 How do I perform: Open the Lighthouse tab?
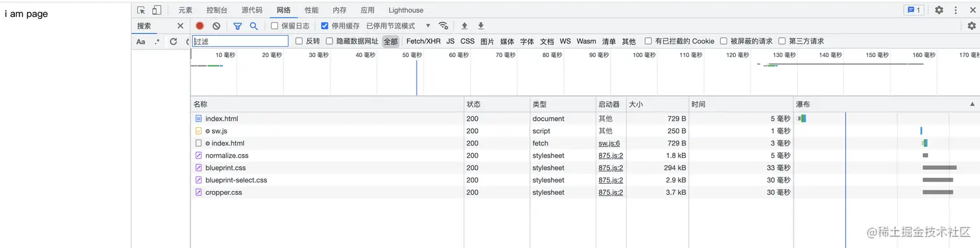click(x=406, y=10)
